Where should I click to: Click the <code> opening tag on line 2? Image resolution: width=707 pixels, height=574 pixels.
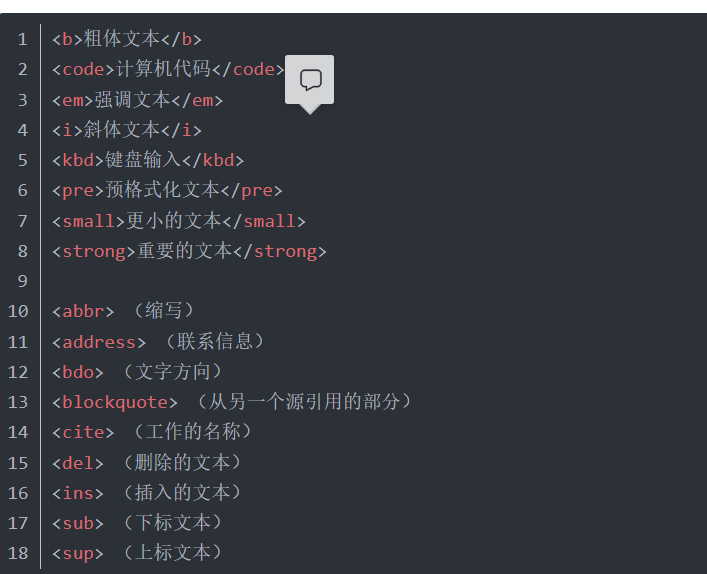pos(83,69)
